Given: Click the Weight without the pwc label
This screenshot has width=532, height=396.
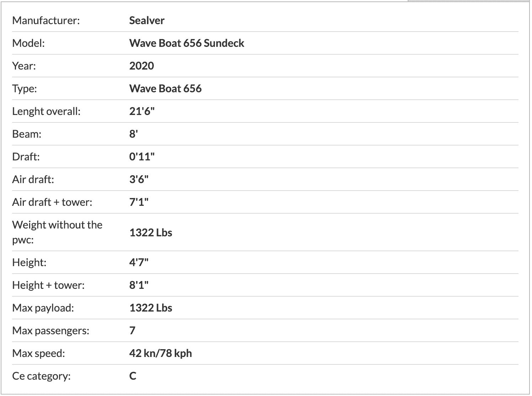Looking at the screenshot, I should pos(57,232).
